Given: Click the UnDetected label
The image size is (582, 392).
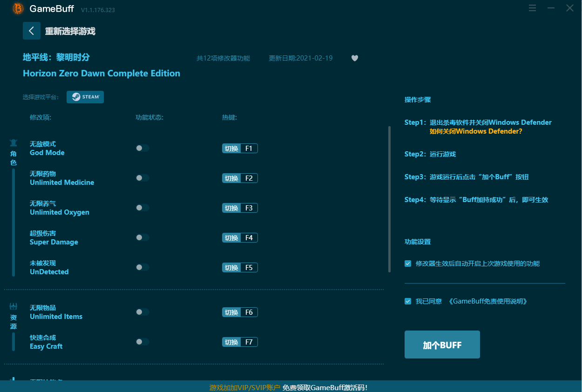Looking at the screenshot, I should tap(49, 272).
